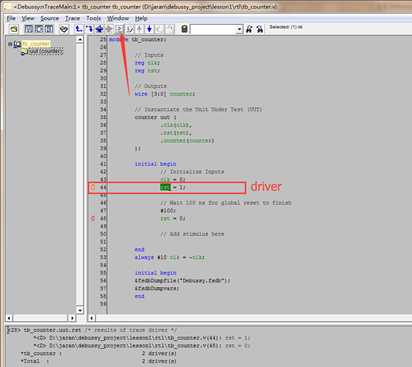Select uut(counter) in hierarchy tree
The width and height of the screenshot is (412, 367).
click(45, 51)
